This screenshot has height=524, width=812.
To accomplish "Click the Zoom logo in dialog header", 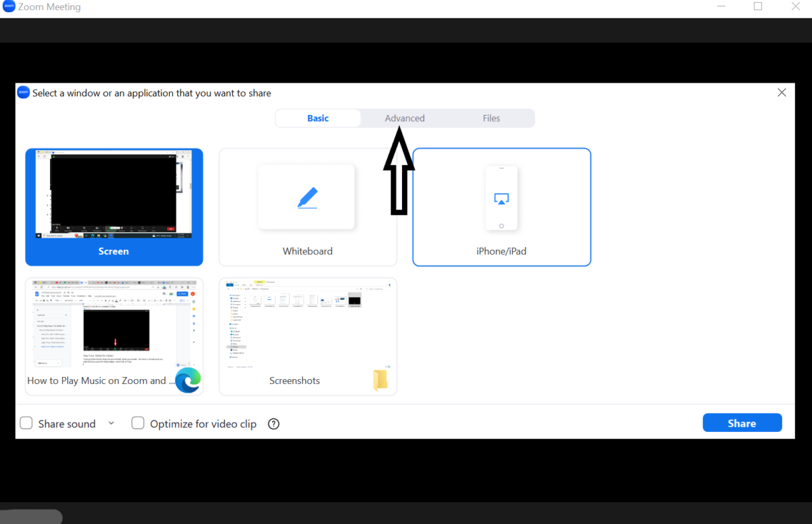I will click(24, 93).
